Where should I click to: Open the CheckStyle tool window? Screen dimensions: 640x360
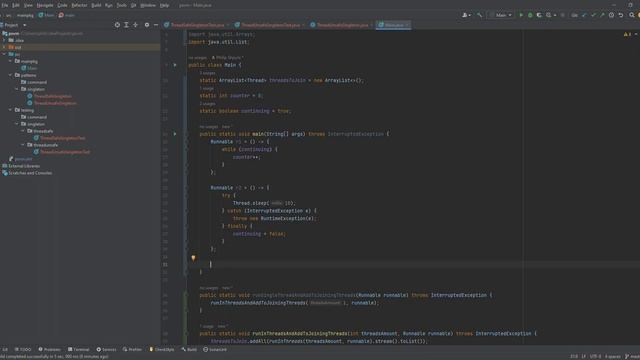[162, 349]
